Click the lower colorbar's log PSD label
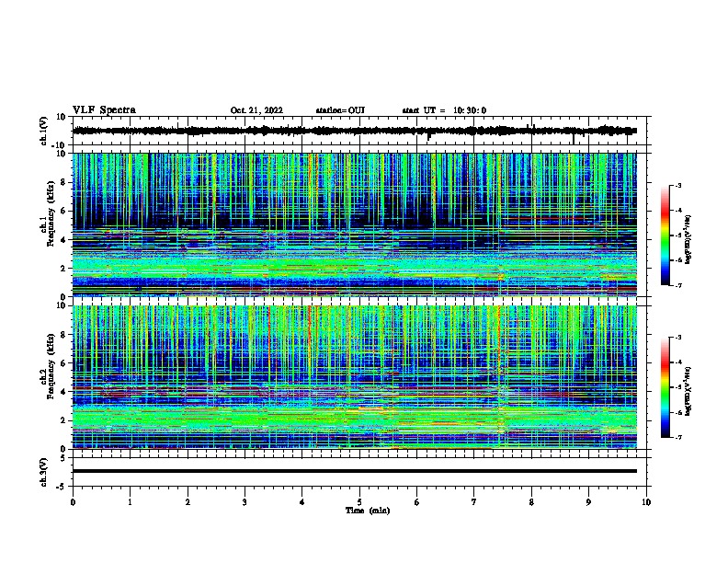Image resolution: width=728 pixels, height=563 pixels. 688,391
